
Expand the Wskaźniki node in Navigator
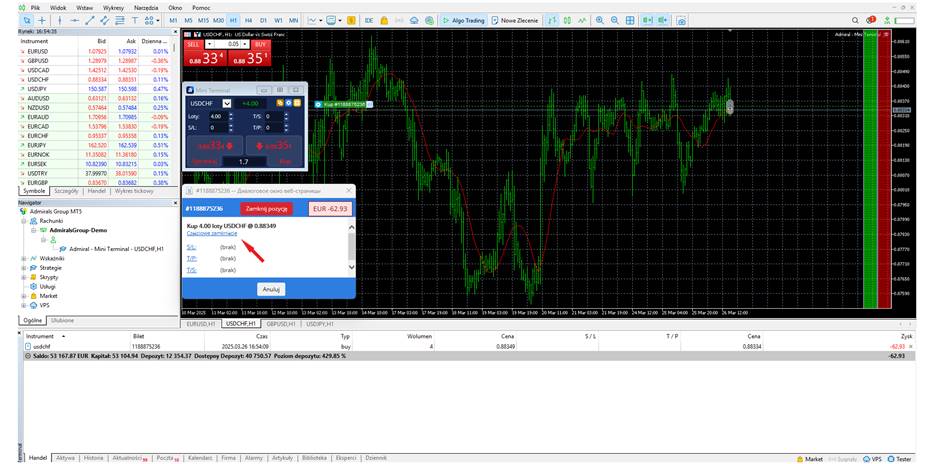click(x=24, y=259)
